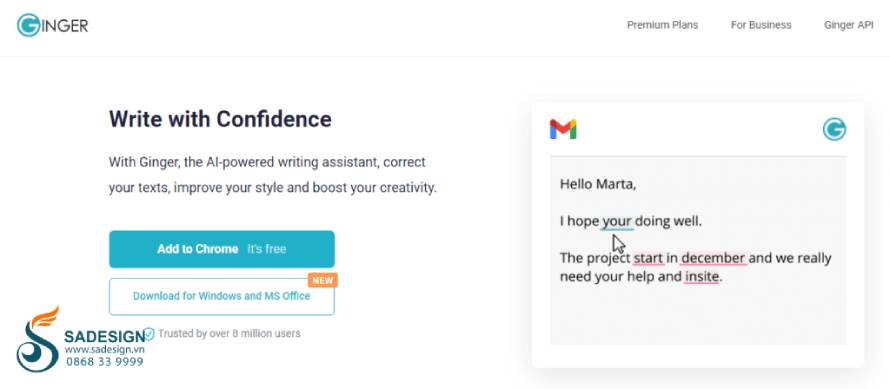890x389 pixels.
Task: Open the For Business menu item
Action: pos(761,25)
